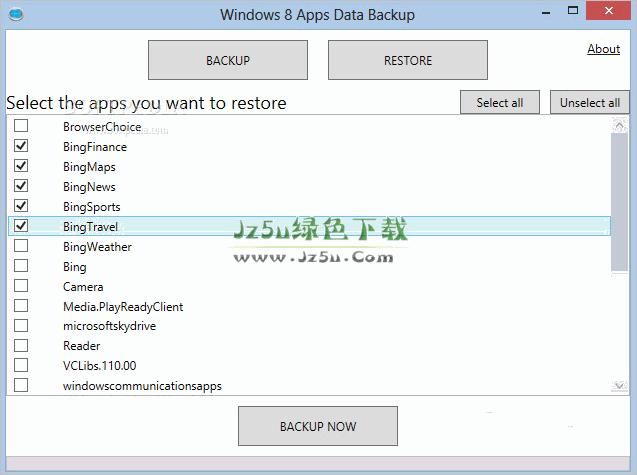Select the BrowserChoice row text

click(102, 127)
